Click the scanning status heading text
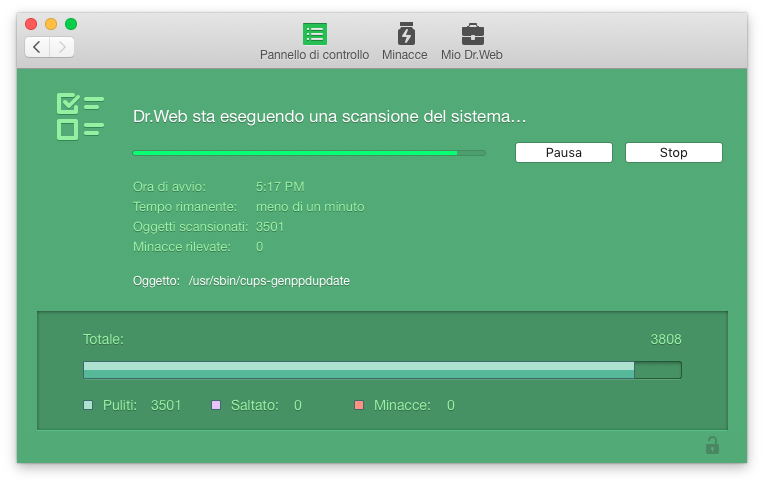764x484 pixels. (x=329, y=116)
